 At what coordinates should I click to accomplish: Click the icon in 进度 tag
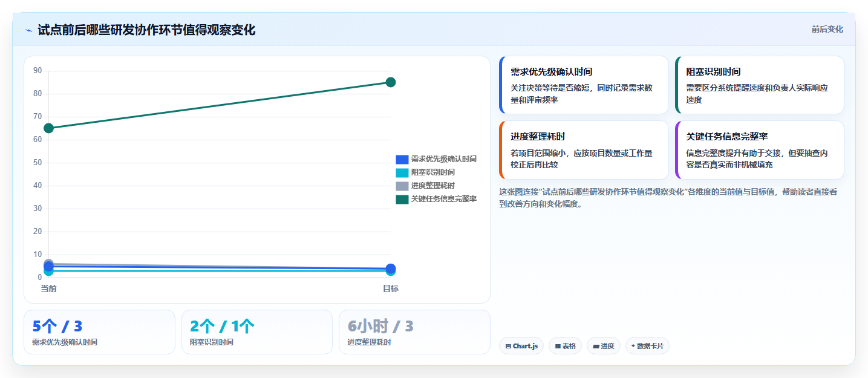pyautogui.click(x=596, y=347)
